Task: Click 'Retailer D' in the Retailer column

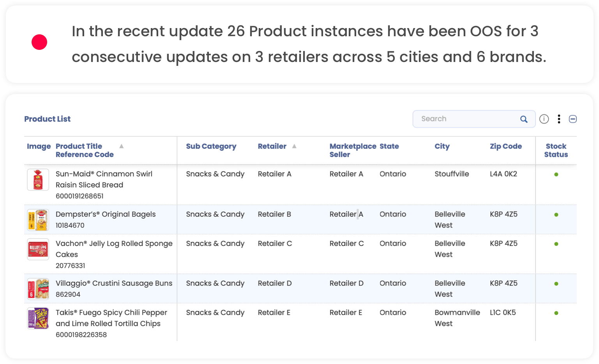Action: tap(275, 283)
